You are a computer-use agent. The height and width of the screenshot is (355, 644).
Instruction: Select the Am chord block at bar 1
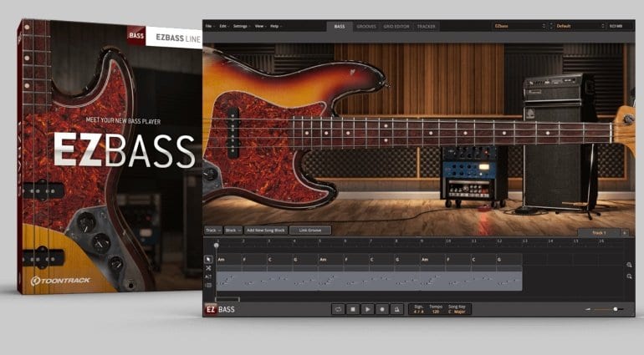click(229, 260)
